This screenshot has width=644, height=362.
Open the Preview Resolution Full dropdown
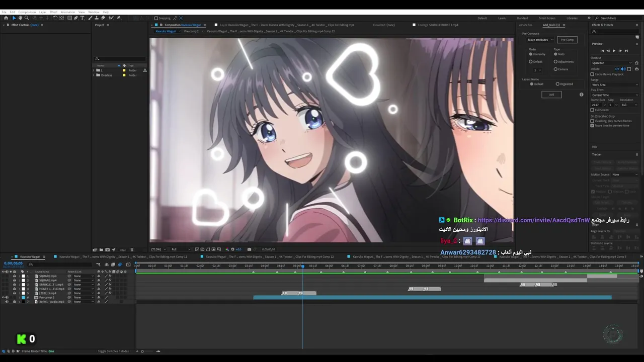[629, 105]
